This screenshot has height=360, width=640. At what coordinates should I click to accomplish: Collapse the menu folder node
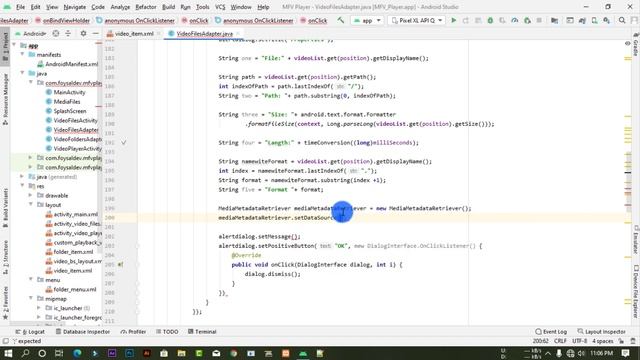tap(31, 280)
